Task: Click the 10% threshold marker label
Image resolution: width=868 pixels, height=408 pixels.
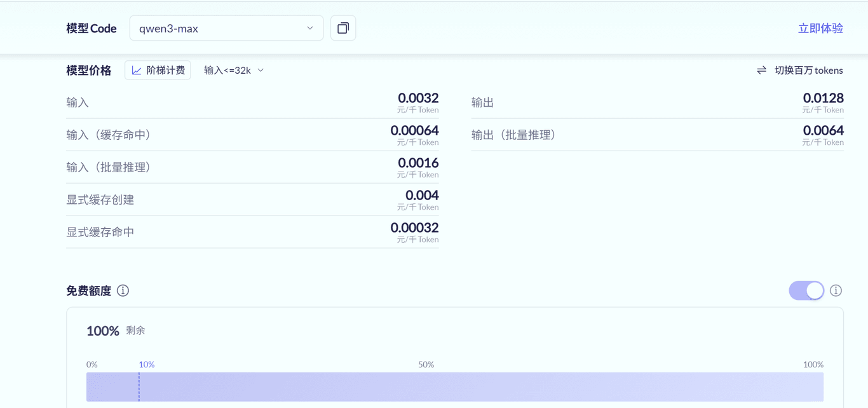Action: tap(147, 365)
